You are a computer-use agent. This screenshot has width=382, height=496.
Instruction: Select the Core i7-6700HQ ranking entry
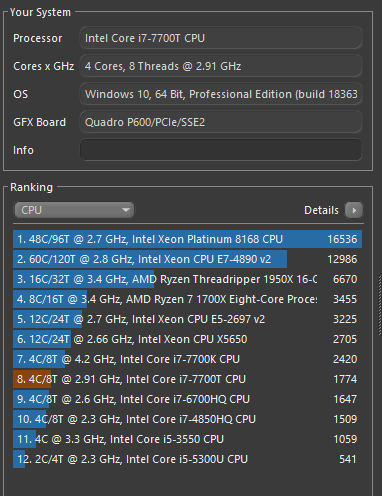[188, 399]
